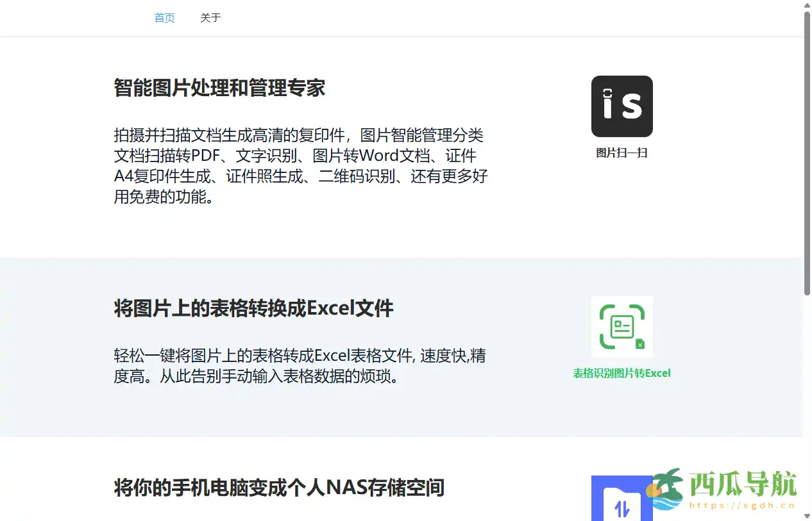812x521 pixels.
Task: Click the scrollbar up arrow
Action: [x=807, y=6]
